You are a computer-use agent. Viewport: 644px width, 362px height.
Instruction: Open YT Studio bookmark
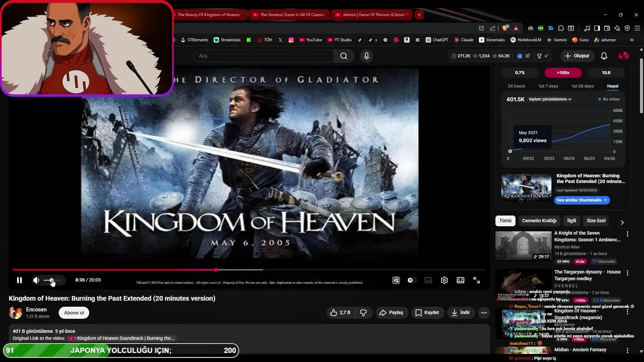tap(339, 40)
